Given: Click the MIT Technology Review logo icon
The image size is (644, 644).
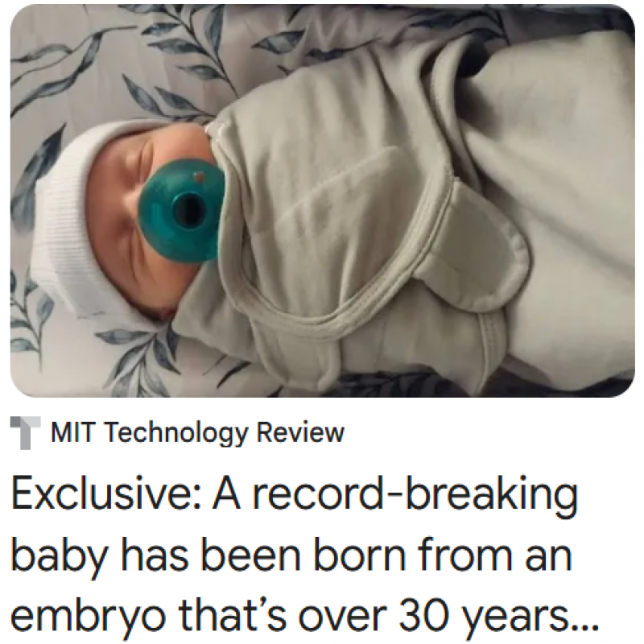Looking at the screenshot, I should click(x=26, y=432).
